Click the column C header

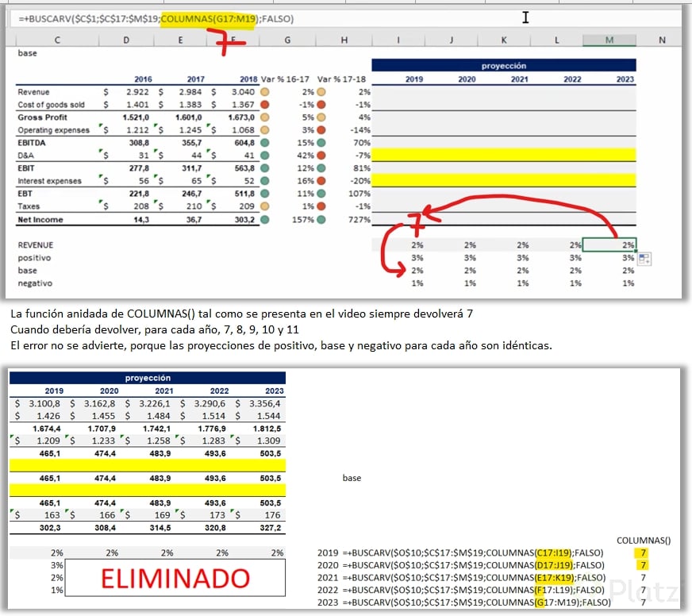click(x=57, y=39)
